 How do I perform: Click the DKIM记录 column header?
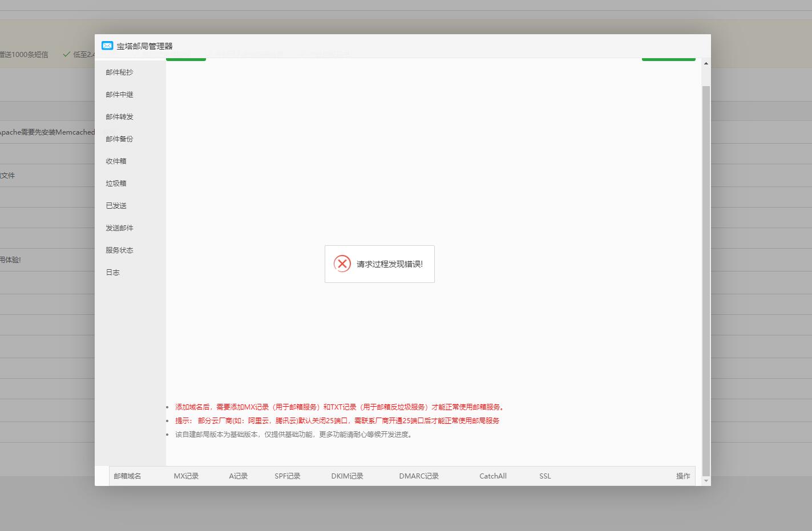coord(347,476)
